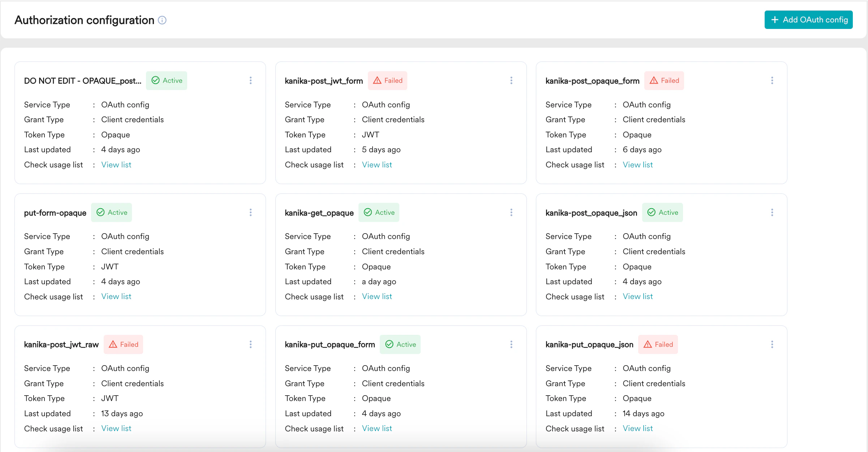Viewport: 868px width, 452px height.
Task: Open three-dot menu for kanika-post_jwt_form
Action: point(511,80)
